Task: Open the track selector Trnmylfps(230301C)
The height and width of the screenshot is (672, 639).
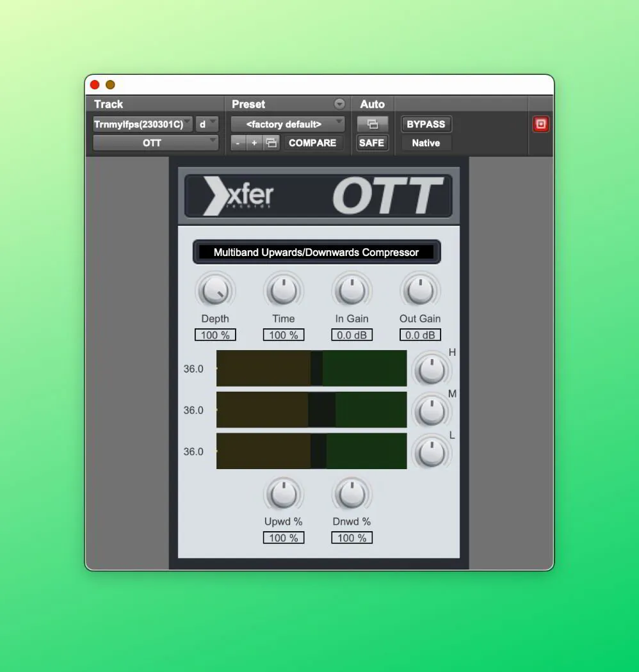Action: tap(142, 124)
